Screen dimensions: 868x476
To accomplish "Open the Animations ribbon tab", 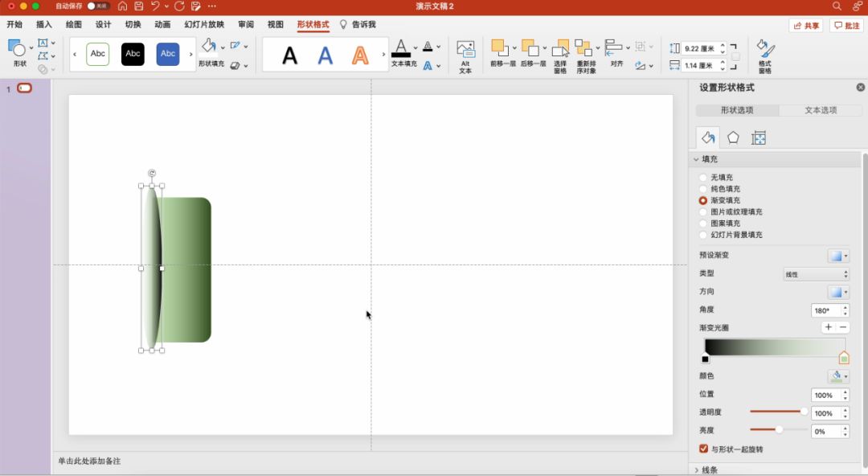I will (162, 24).
